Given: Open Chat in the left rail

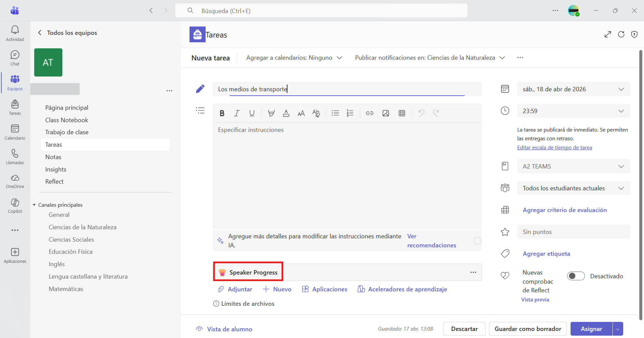Looking at the screenshot, I should point(15,58).
